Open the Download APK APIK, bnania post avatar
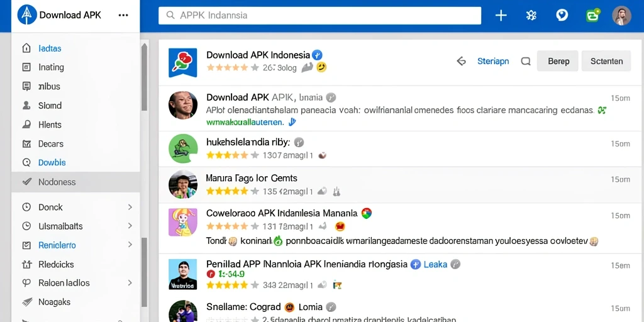This screenshot has width=644, height=322. click(183, 106)
